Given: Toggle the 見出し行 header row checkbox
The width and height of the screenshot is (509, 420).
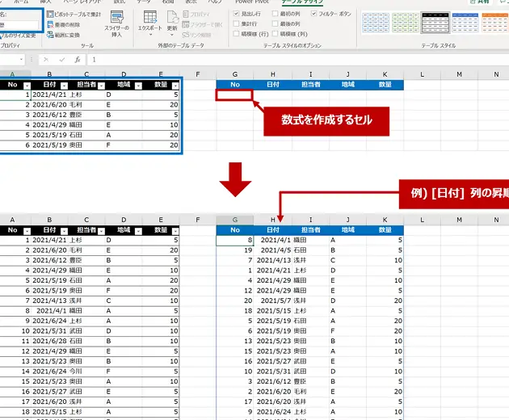Looking at the screenshot, I should [236, 15].
